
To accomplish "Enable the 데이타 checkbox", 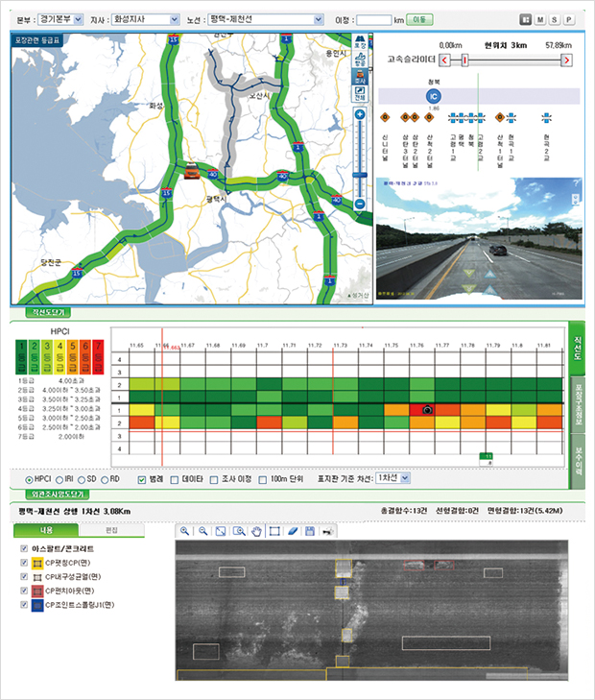I will [x=175, y=480].
